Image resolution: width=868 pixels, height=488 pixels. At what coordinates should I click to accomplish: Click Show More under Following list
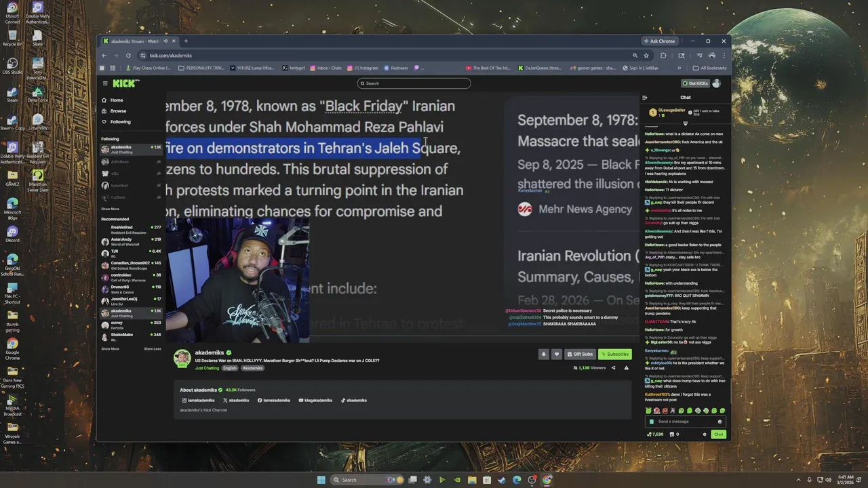tap(110, 209)
